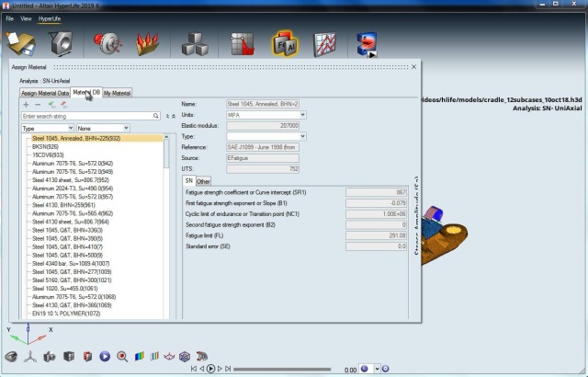Click the sort order arrows icon
The width and height of the screenshot is (588, 377).
167,116
